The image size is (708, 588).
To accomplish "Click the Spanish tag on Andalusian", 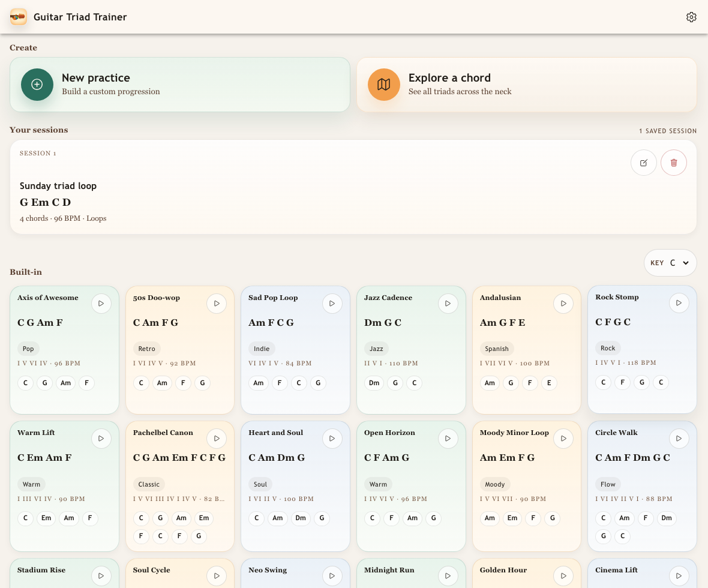I will pos(497,349).
